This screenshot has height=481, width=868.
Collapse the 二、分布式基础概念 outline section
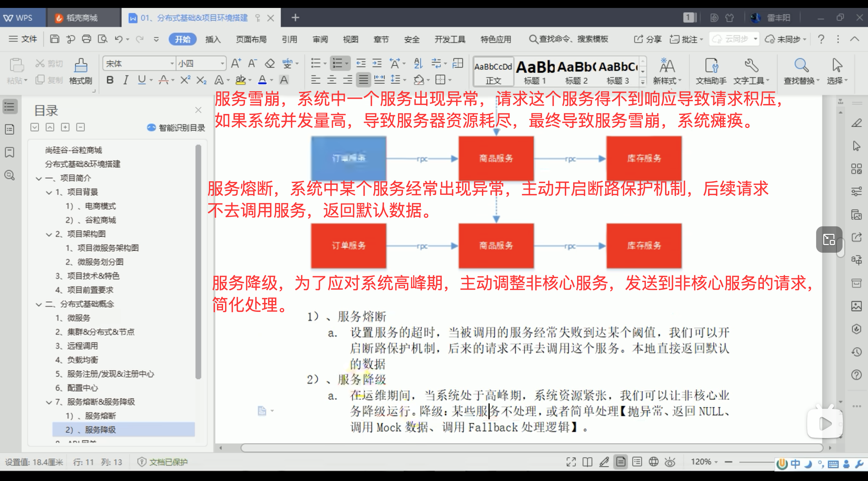pyautogui.click(x=39, y=305)
